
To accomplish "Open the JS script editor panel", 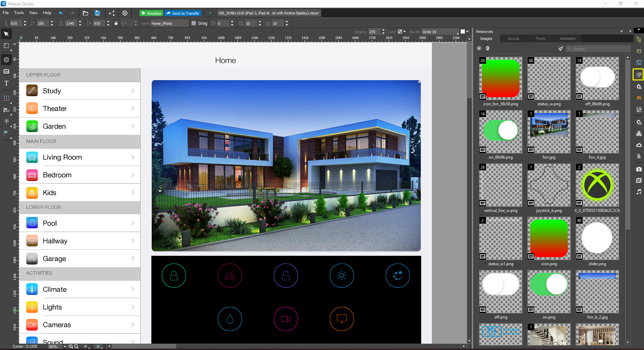I will (639, 98).
